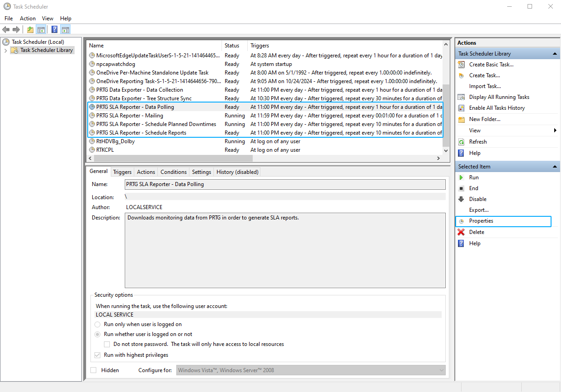Click the Help icon under Task Scheduler Library

coord(461,153)
